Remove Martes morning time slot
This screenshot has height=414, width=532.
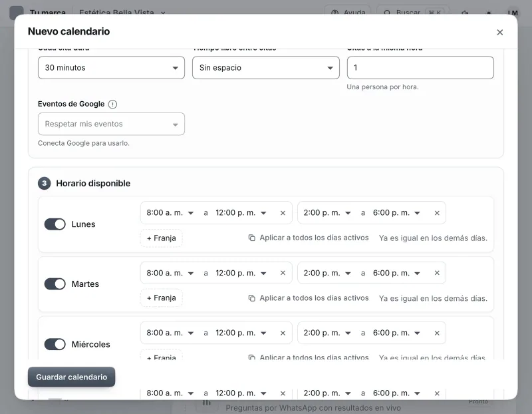[x=283, y=273]
